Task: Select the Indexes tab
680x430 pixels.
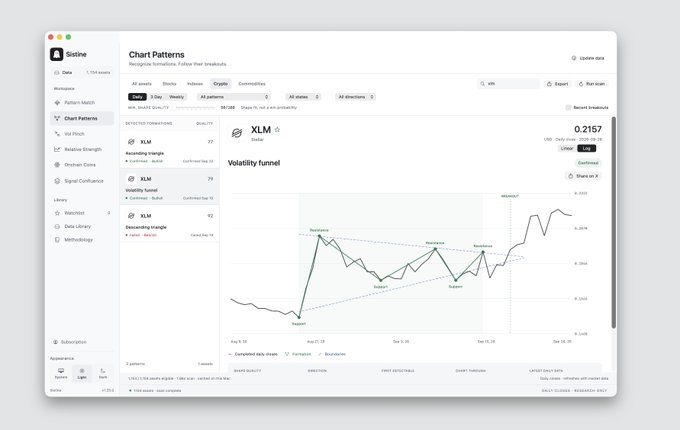Action: click(195, 84)
